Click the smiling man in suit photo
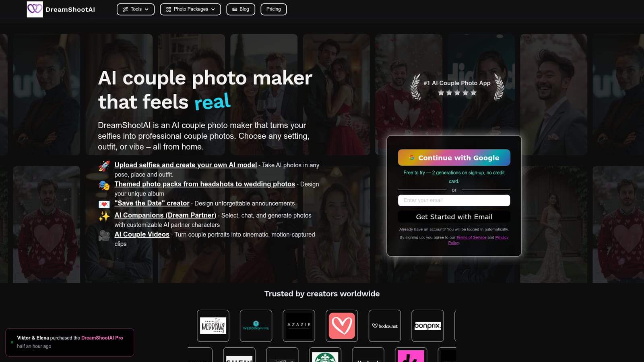 553,95
